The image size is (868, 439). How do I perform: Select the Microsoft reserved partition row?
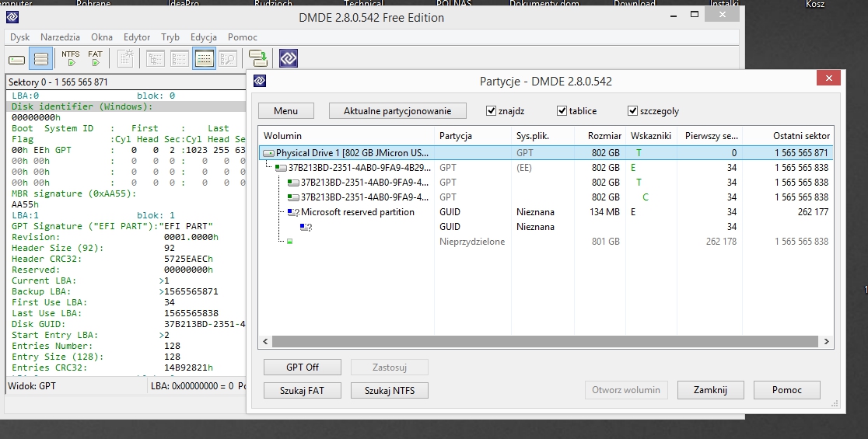(546, 212)
